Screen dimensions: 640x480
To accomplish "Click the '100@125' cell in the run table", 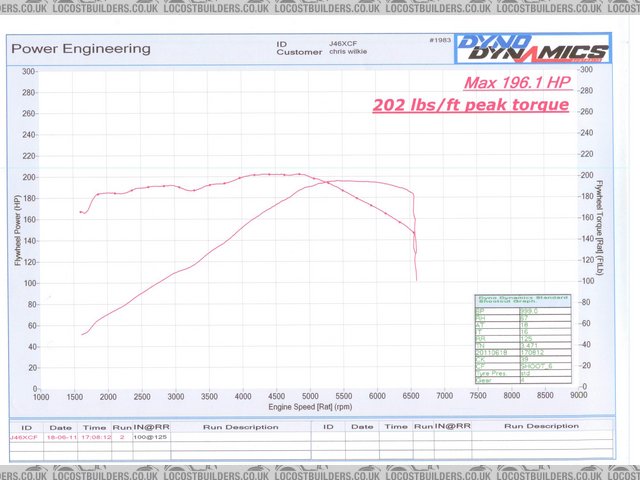I will 150,437.
